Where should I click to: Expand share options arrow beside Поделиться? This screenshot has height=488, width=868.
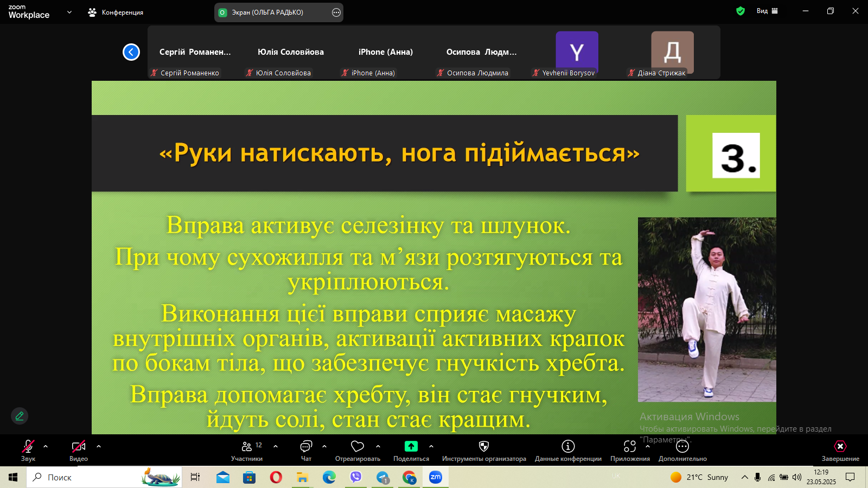click(x=431, y=446)
